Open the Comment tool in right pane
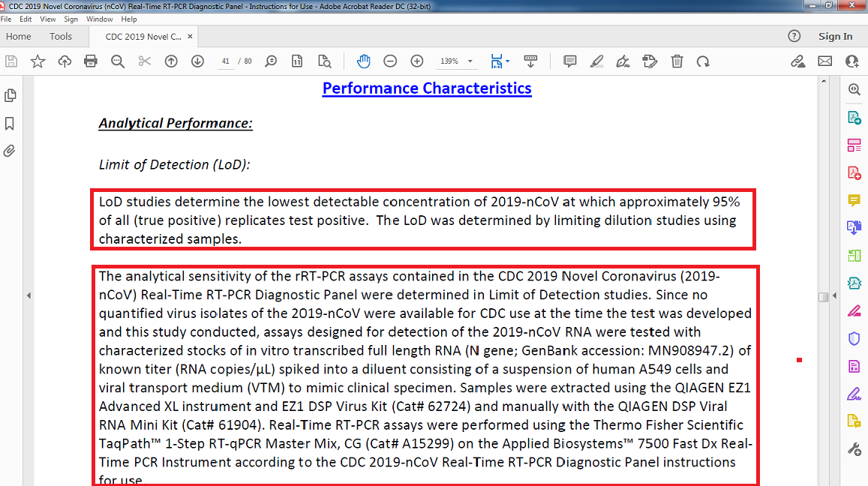 (x=854, y=200)
